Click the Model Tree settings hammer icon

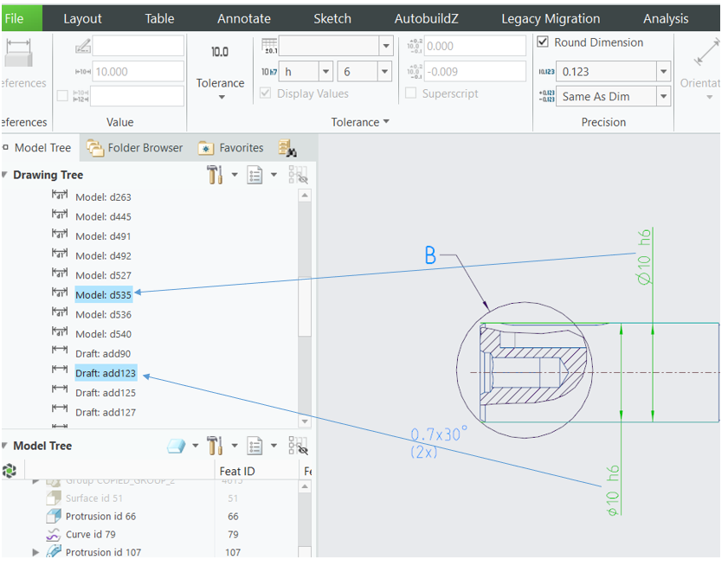(216, 447)
